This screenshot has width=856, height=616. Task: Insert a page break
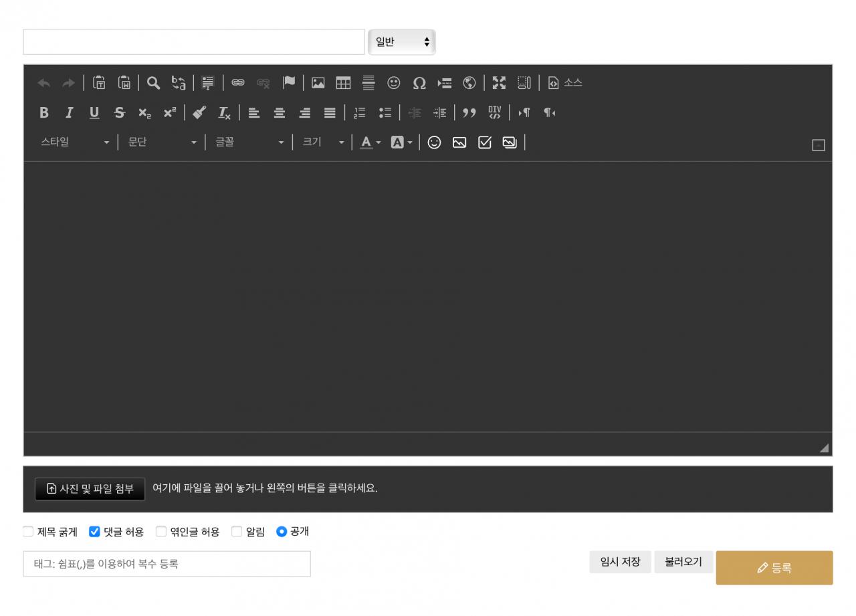[445, 83]
